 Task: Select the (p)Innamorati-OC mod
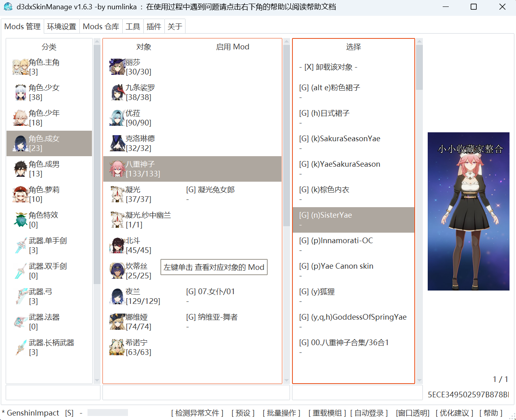pyautogui.click(x=354, y=245)
